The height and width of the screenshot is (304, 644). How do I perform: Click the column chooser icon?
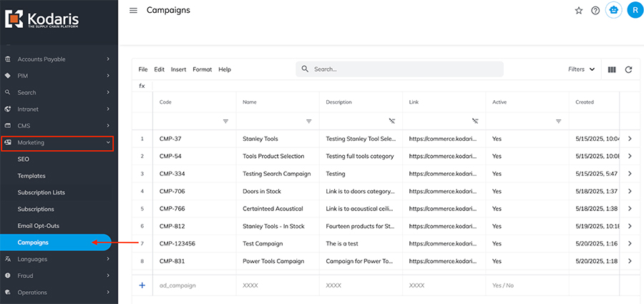[612, 69]
